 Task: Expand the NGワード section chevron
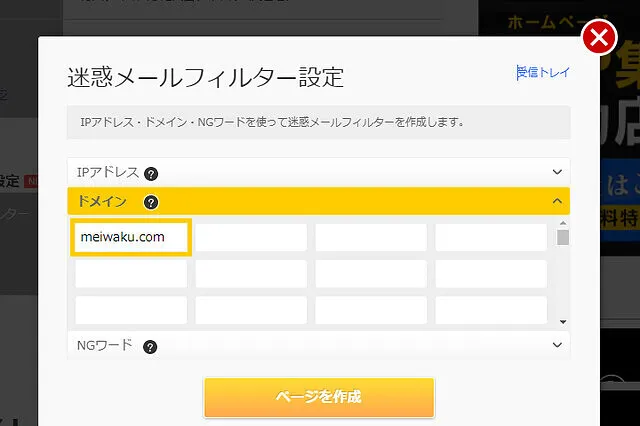tap(557, 345)
